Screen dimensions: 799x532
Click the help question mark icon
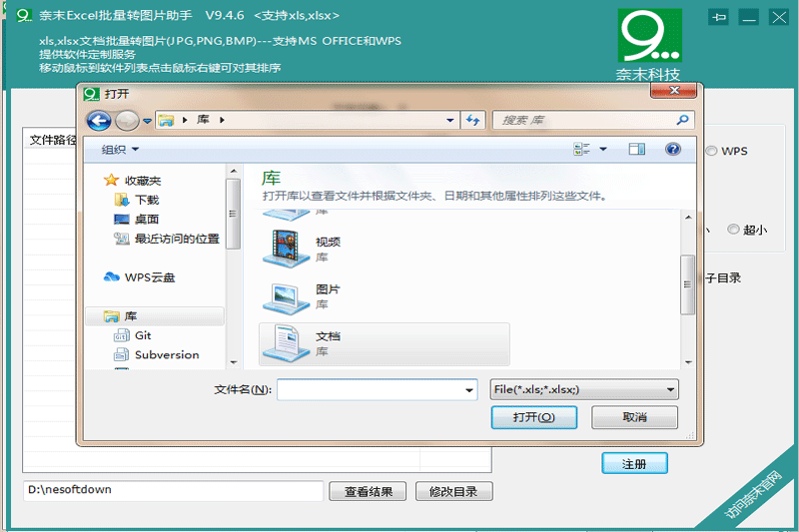pos(672,149)
